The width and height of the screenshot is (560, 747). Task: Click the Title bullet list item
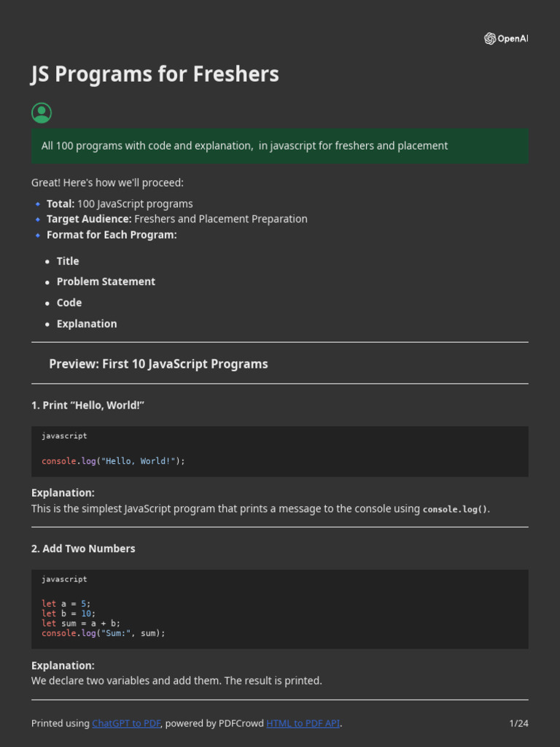coord(68,261)
